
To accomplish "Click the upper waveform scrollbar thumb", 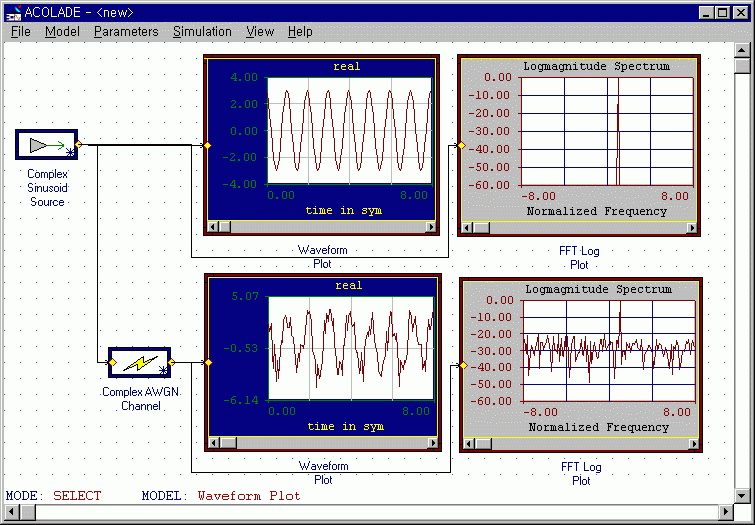I will tap(225, 227).
